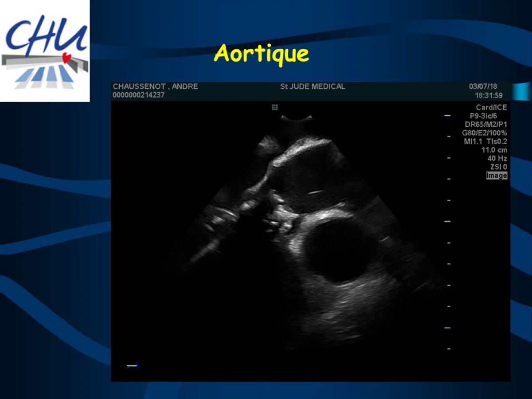Click the St JUDE MEDICAL header text
Viewport: 532px width, 399px height.
313,86
